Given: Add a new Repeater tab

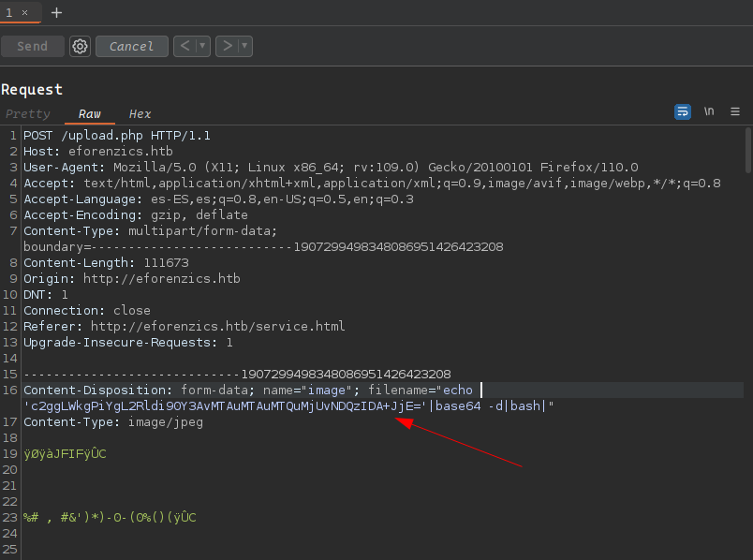Looking at the screenshot, I should (x=57, y=12).
